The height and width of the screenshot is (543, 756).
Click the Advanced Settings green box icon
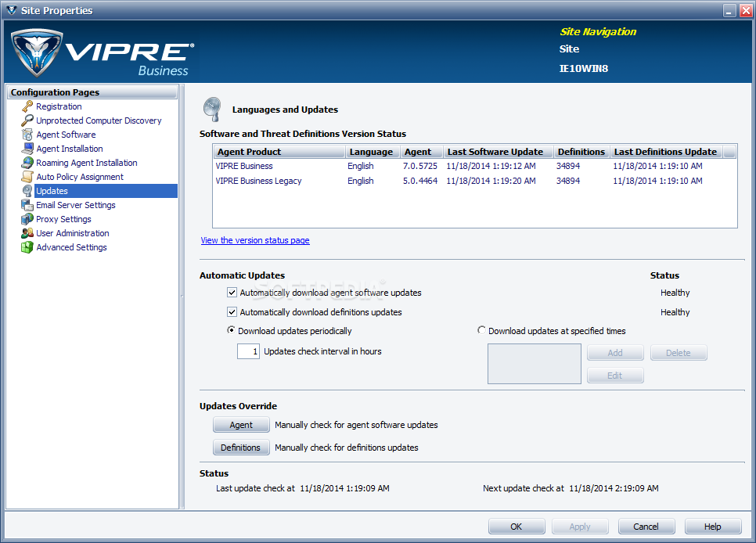pyautogui.click(x=27, y=247)
